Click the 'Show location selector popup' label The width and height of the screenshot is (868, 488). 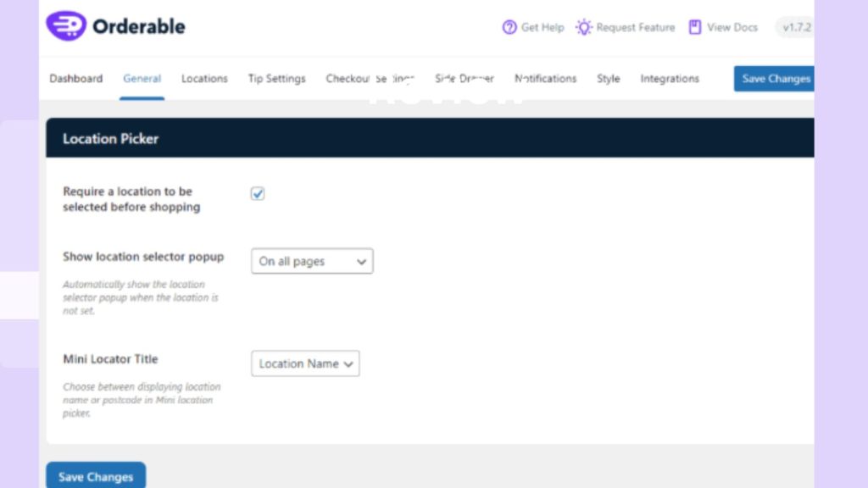[x=142, y=257]
